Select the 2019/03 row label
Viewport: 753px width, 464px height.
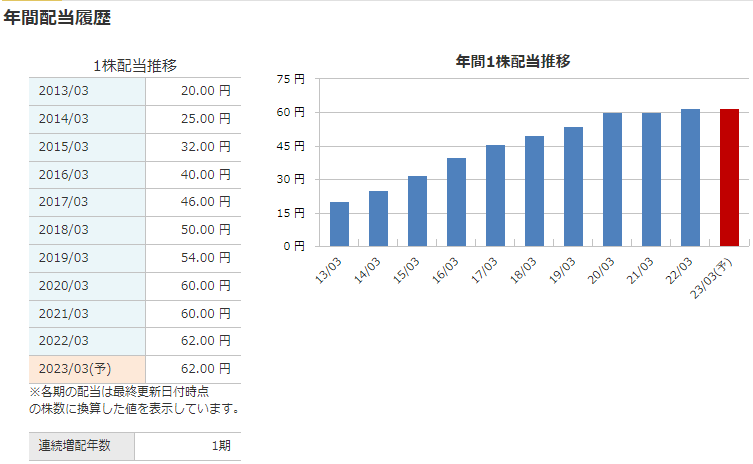click(64, 257)
